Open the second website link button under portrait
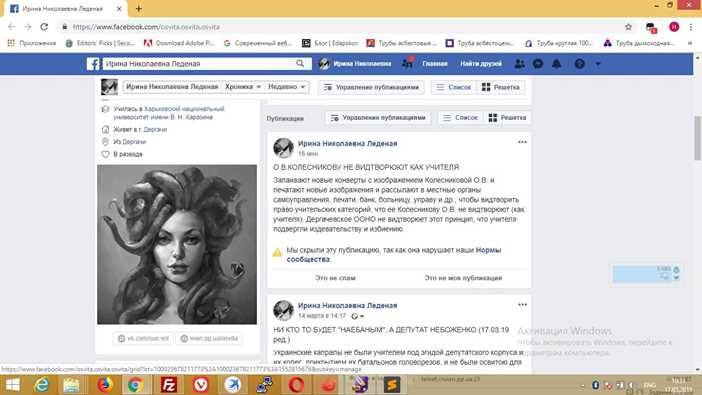The height and width of the screenshot is (395, 702). pyautogui.click(x=209, y=338)
